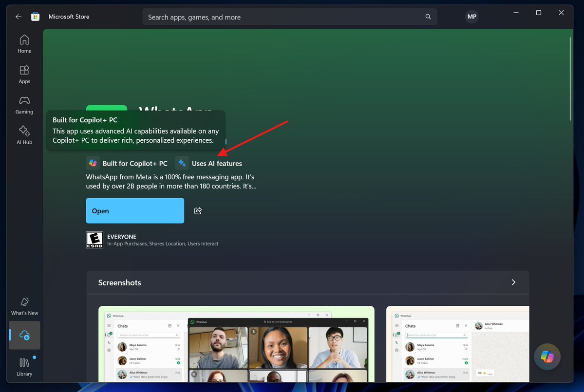Open the AI Hub sidebar section
This screenshot has width=584, height=392.
(24, 135)
